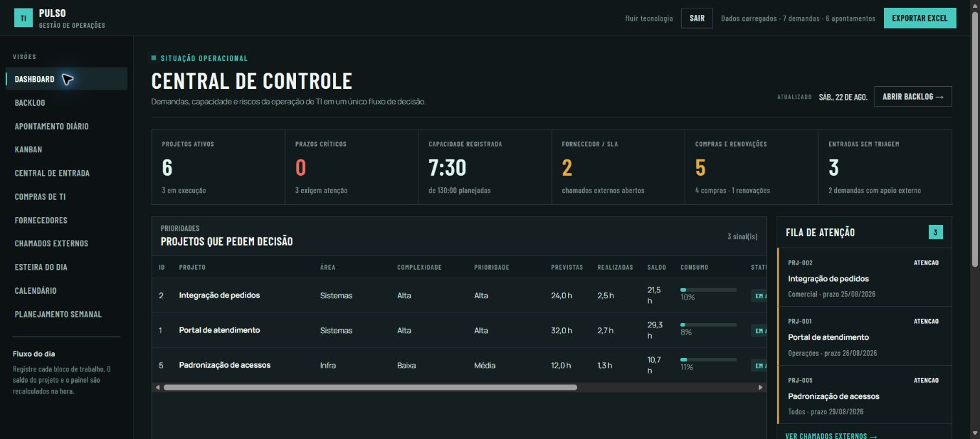Select the Integração de pedidos table row
Image resolution: width=980 pixels, height=439 pixels.
coord(459,296)
